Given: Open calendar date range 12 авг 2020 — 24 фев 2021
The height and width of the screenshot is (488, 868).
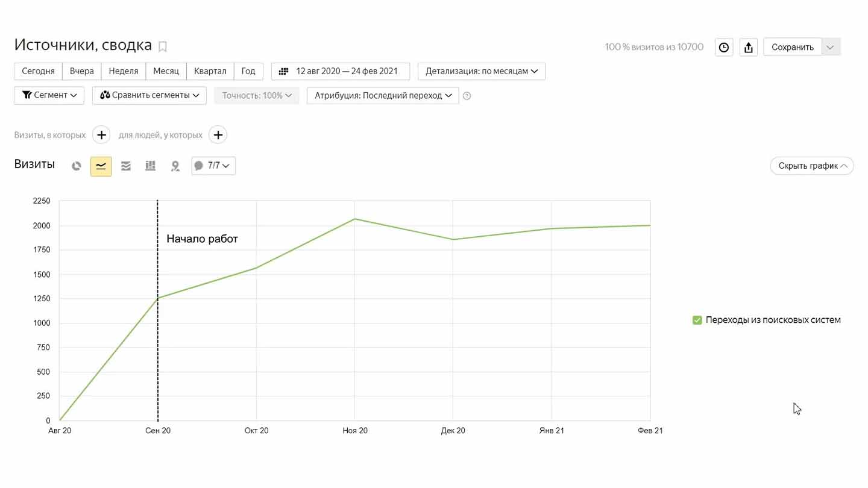Looking at the screenshot, I should point(341,71).
